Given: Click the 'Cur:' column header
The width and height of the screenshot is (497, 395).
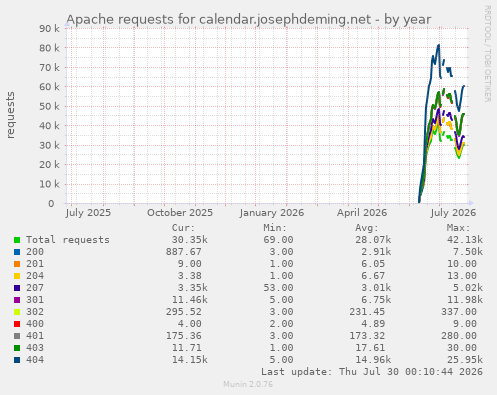Looking at the screenshot, I should coord(183,228).
